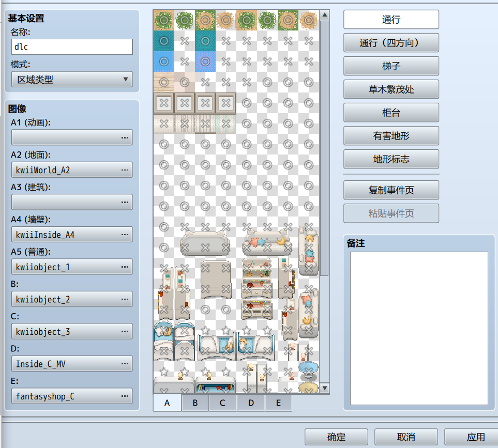This screenshot has height=448, width=498.
Task: Toggle passage on wood plank floor tile
Action: (164, 82)
